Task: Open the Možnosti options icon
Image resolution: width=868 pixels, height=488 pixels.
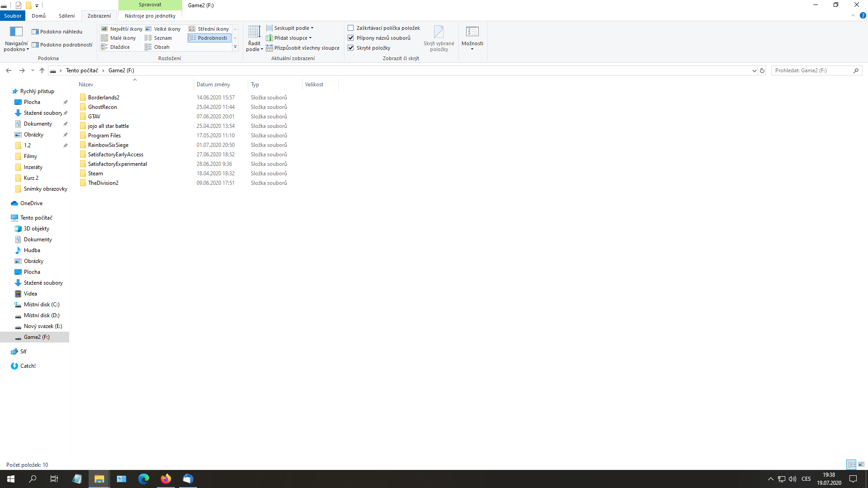Action: coord(472,32)
